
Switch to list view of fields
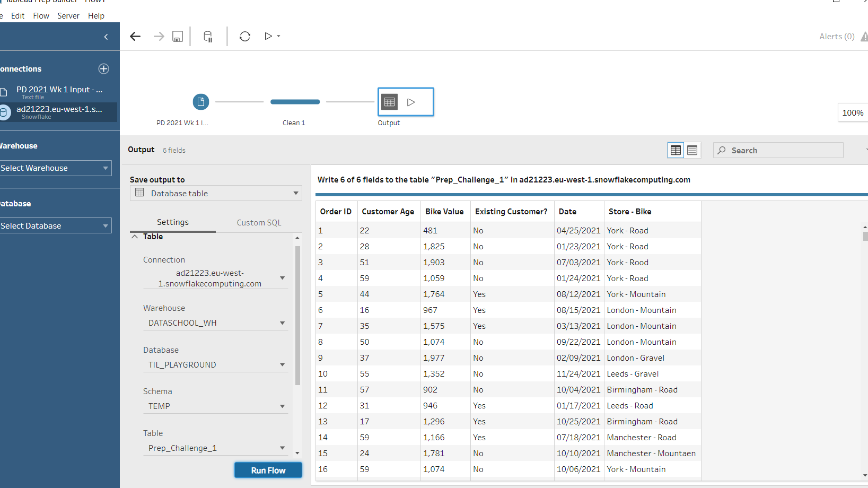coord(692,151)
